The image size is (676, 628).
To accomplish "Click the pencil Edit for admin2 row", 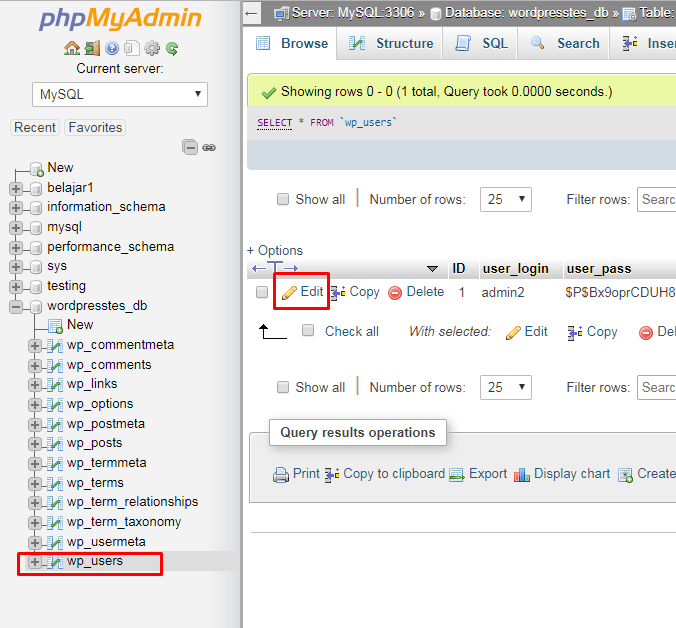I will click(x=302, y=292).
